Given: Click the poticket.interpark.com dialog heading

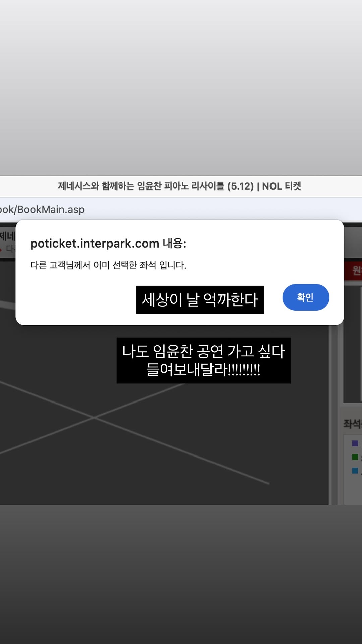Looking at the screenshot, I should [108, 243].
